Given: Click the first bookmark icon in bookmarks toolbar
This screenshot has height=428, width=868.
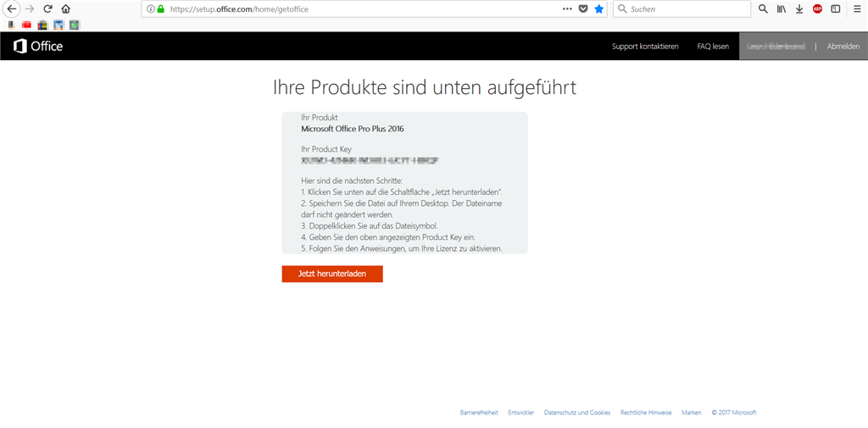Looking at the screenshot, I should (10, 25).
